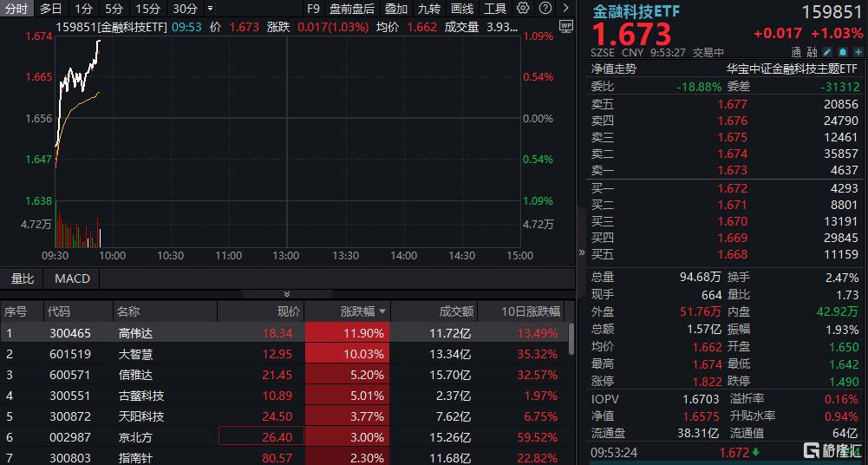The image size is (868, 465).
Task: Select the 1分 period tab
Action: click(x=83, y=9)
